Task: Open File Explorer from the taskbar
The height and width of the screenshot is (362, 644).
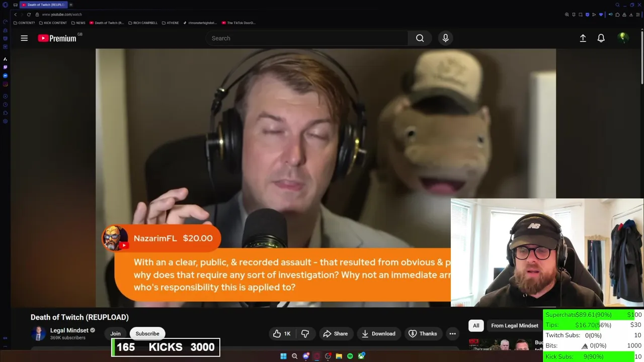Action: pyautogui.click(x=339, y=356)
